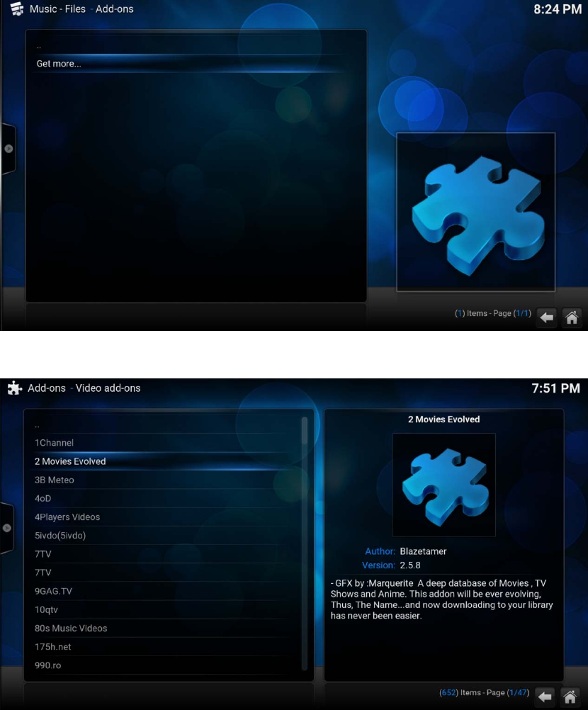Click the puzzle icon beside Add-ons title
588x710 pixels.
[15, 388]
